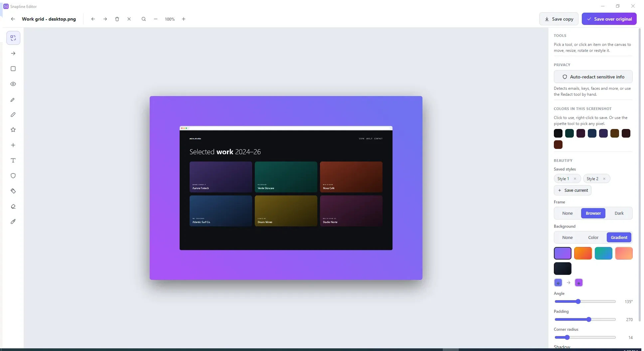This screenshot has height=351, width=644.
Task: Zoom in with the plus icon
Action: 184,19
